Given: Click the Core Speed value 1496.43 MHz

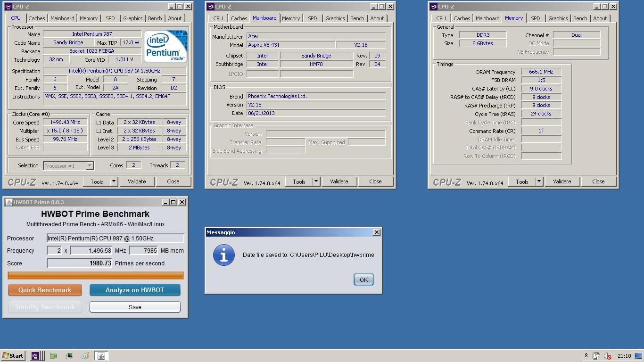Looking at the screenshot, I should click(x=65, y=122).
